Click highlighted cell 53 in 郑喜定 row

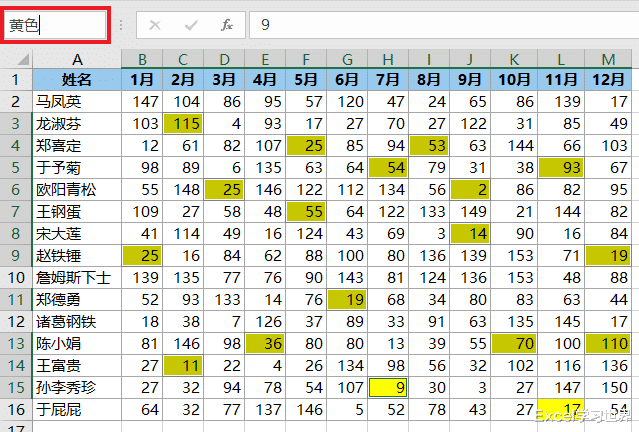[429, 145]
